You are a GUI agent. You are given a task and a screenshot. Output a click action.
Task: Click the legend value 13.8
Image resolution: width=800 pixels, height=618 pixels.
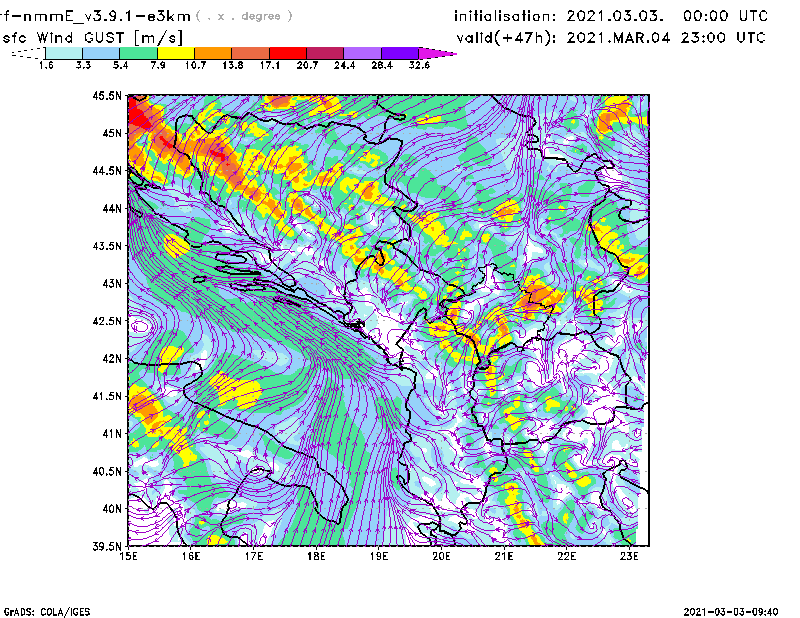click(x=233, y=65)
